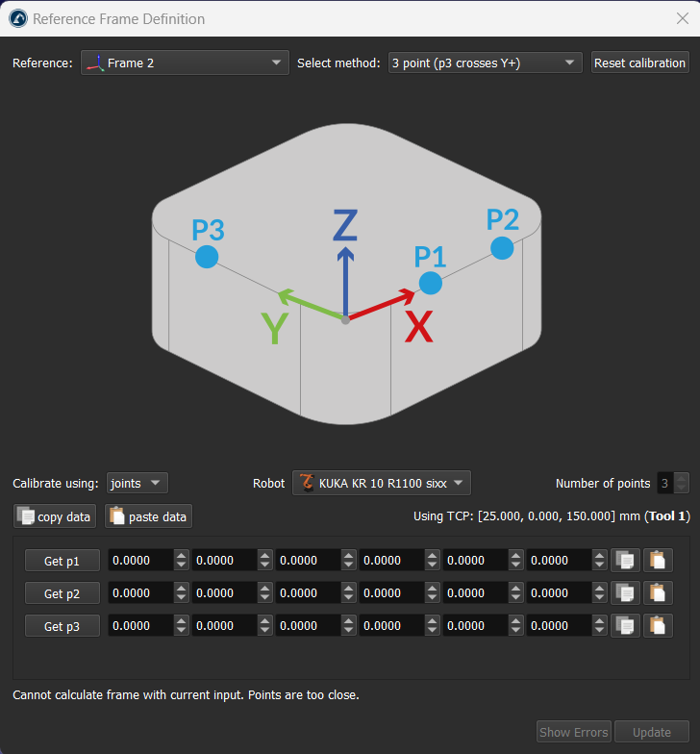Click the copy icon on the p2 row
Viewport: 700px width, 754px height.
625,593
